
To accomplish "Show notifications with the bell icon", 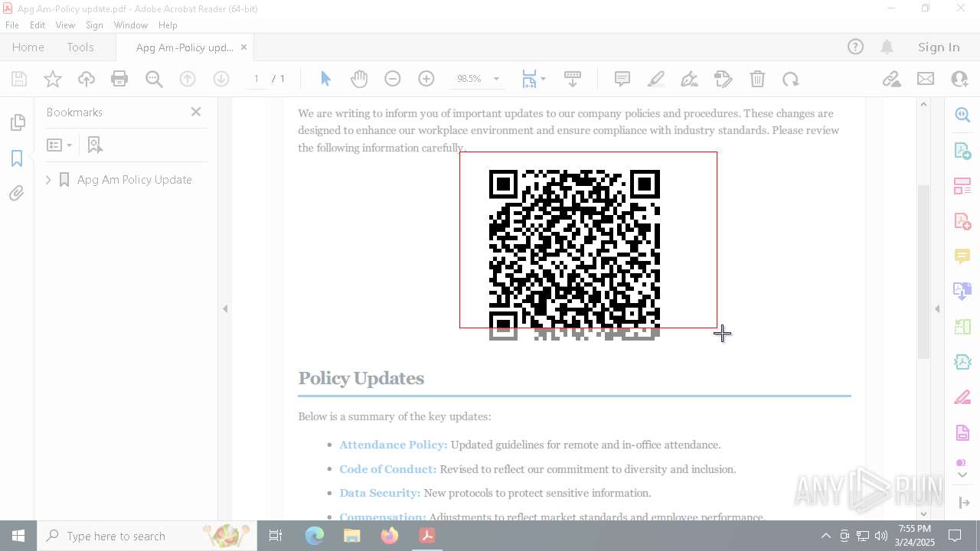I will coord(887,47).
